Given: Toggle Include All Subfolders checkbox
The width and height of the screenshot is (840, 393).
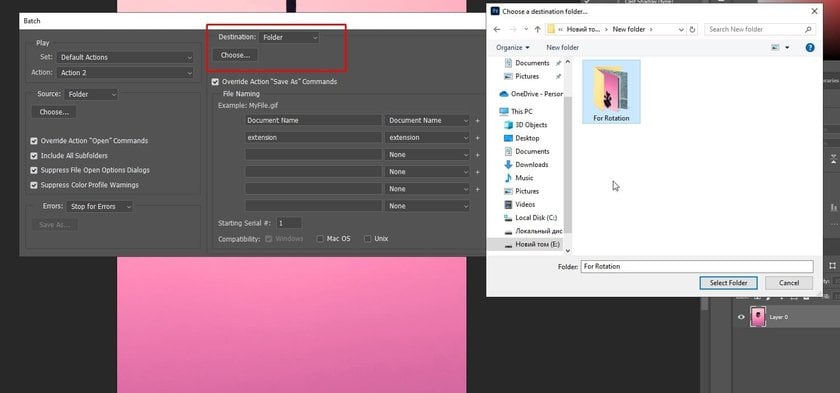Looking at the screenshot, I should pos(34,156).
